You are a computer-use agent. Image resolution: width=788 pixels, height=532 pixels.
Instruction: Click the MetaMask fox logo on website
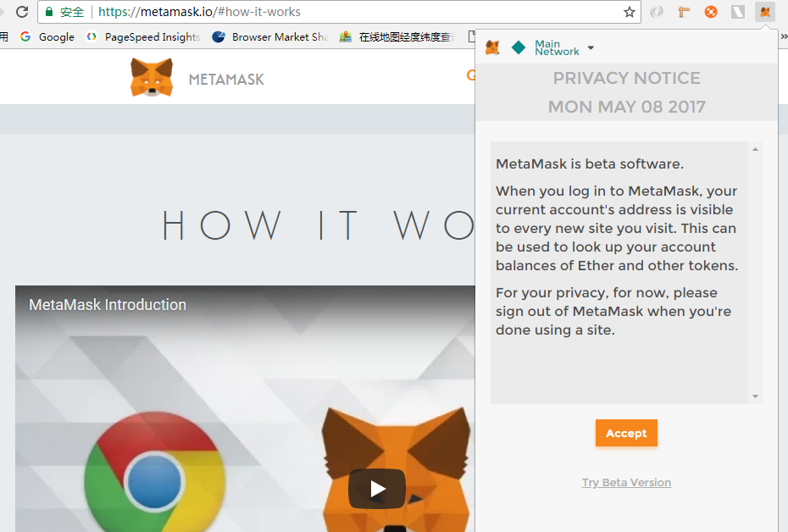tap(152, 78)
